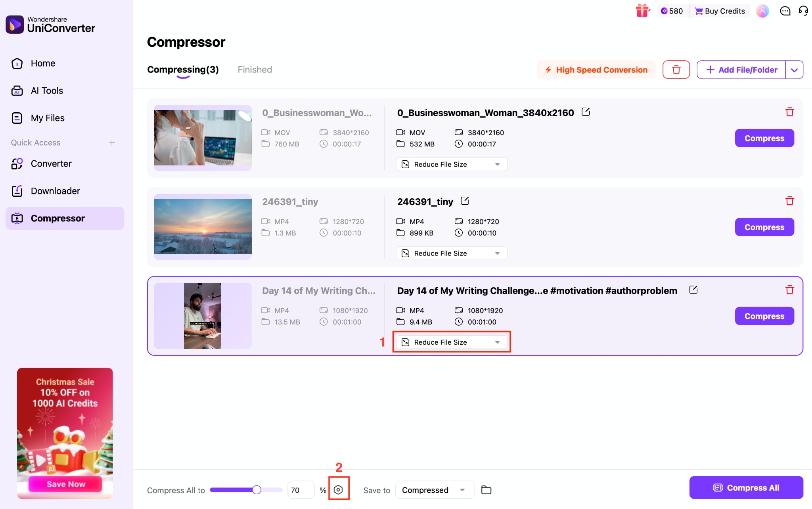Expand the Add File/Folder options chevron
The width and height of the screenshot is (812, 509).
(795, 69)
